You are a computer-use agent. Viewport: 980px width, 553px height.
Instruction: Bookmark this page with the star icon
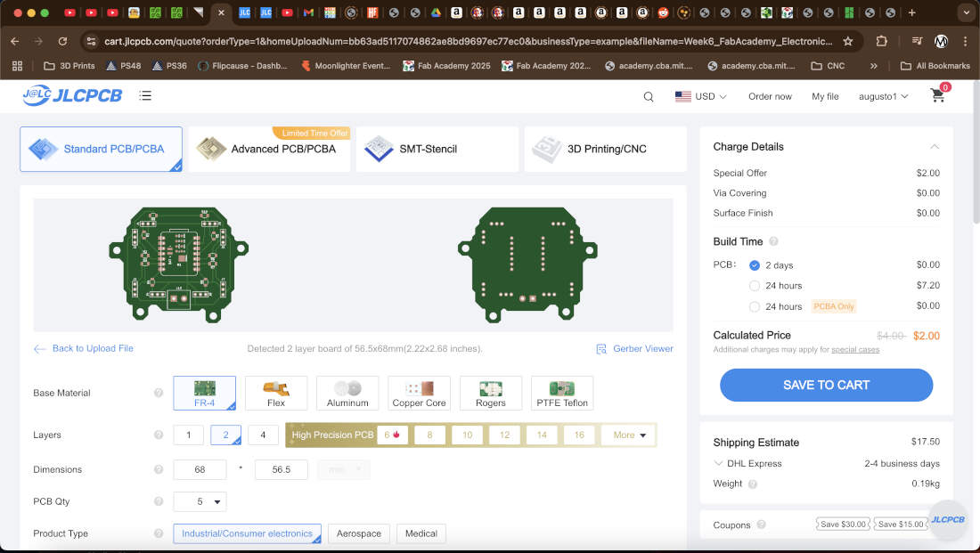(847, 41)
